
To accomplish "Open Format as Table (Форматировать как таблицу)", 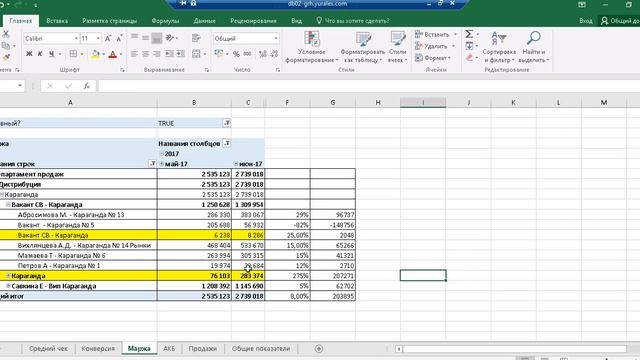I will (x=362, y=47).
